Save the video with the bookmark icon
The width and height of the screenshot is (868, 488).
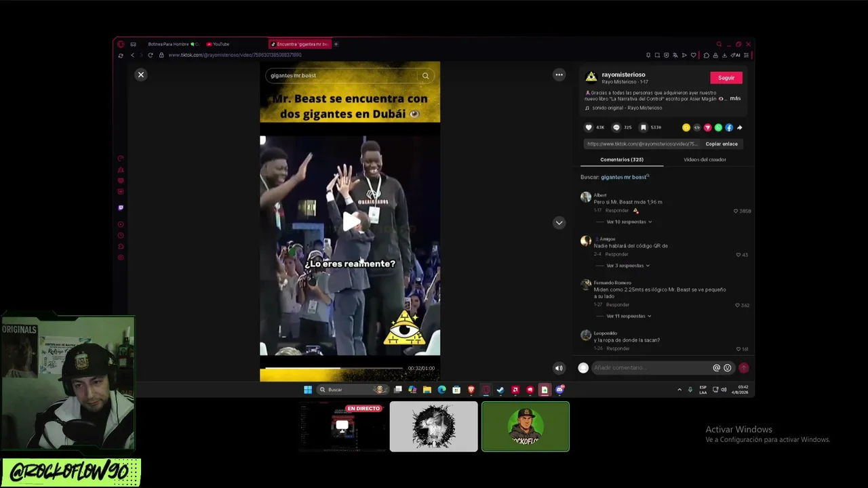point(644,127)
